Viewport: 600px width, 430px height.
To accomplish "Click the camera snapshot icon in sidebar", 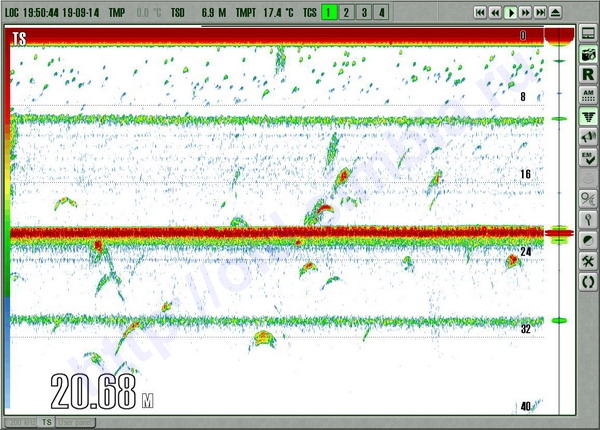I will (589, 53).
